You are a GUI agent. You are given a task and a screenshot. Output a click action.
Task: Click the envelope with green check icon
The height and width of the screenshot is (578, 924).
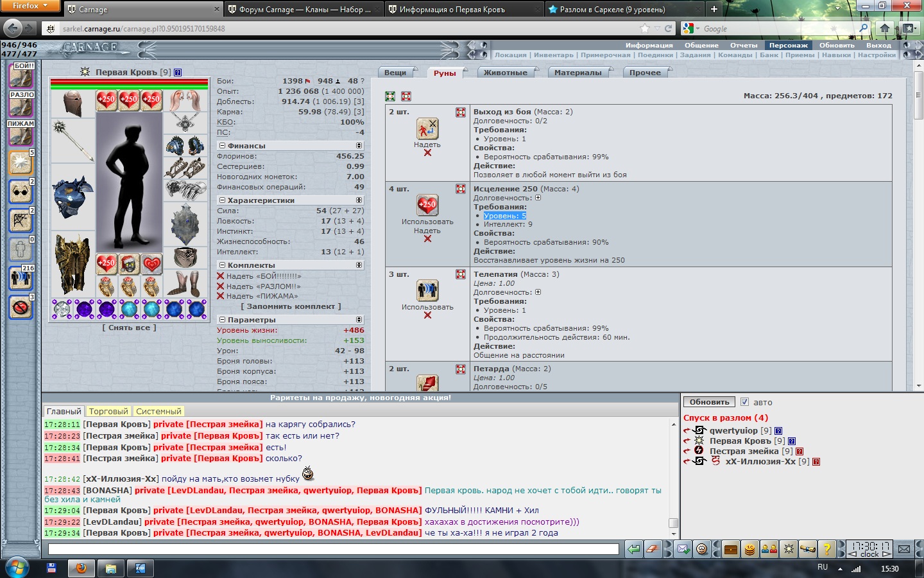(x=683, y=549)
